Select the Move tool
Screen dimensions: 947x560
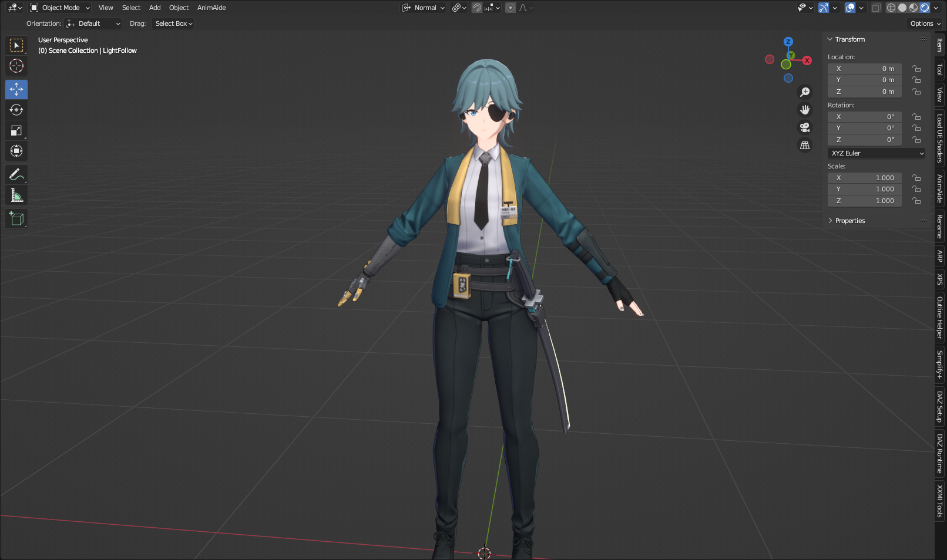click(16, 89)
